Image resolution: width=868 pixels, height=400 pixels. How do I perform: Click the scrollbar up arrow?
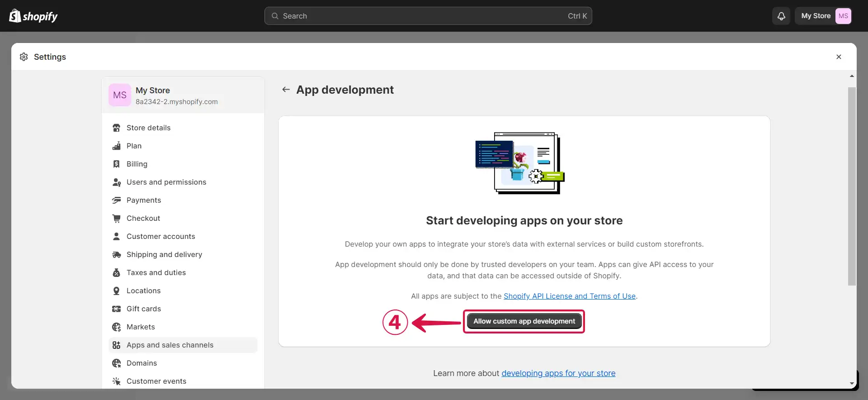(x=852, y=76)
